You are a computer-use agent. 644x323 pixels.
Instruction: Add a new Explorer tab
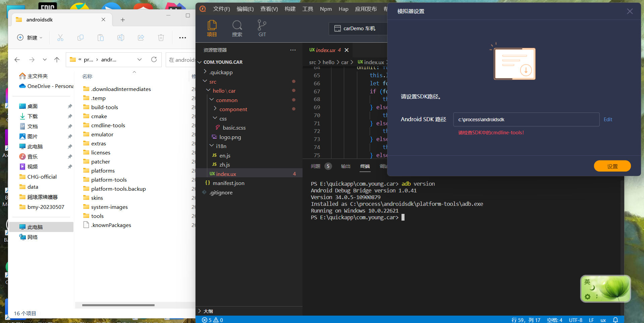click(123, 20)
